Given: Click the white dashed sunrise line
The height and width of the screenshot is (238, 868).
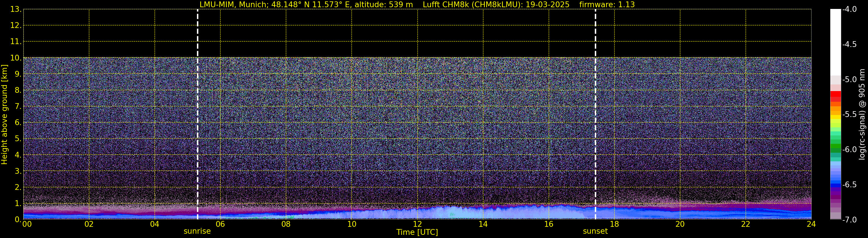Looking at the screenshot, I should pos(197,114).
